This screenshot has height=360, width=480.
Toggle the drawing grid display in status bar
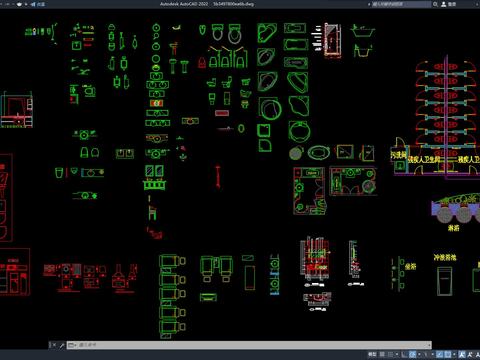click(x=382, y=354)
